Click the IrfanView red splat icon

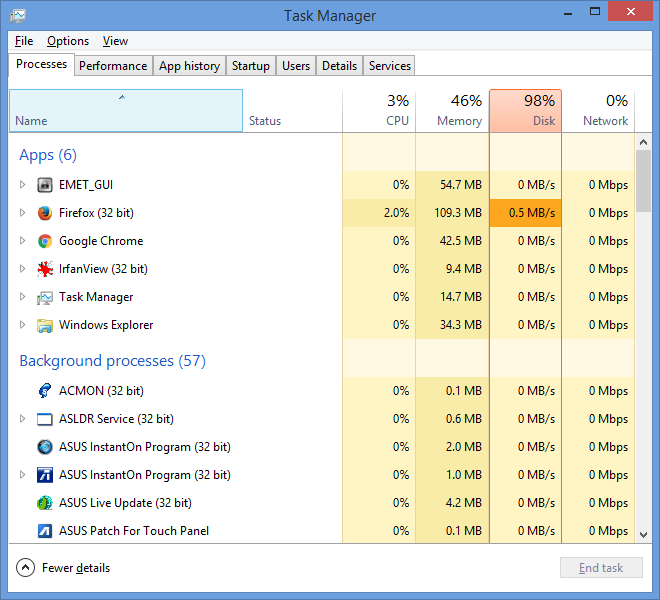coord(45,269)
